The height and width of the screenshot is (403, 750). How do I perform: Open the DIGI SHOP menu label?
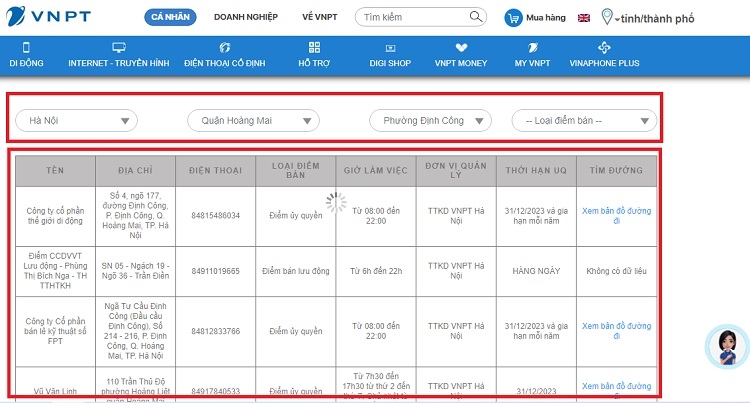pos(390,63)
